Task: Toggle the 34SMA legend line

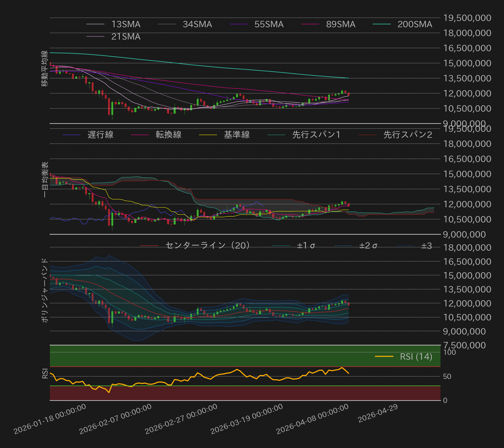Action: [x=196, y=24]
